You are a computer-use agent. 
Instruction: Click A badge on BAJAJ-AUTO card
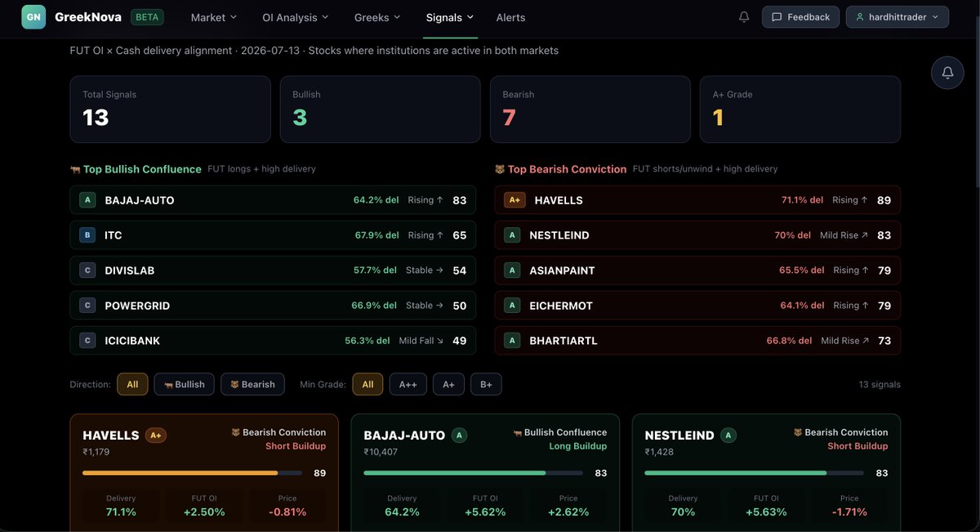tap(460, 436)
